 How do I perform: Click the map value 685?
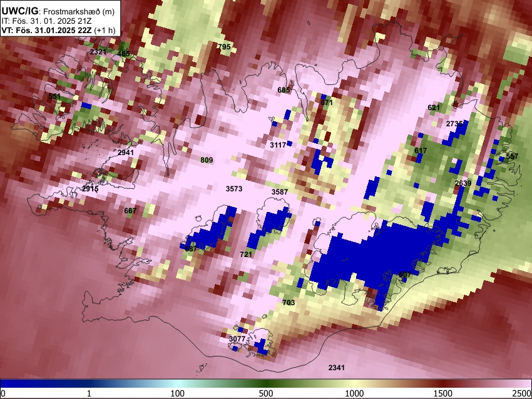tap(284, 90)
